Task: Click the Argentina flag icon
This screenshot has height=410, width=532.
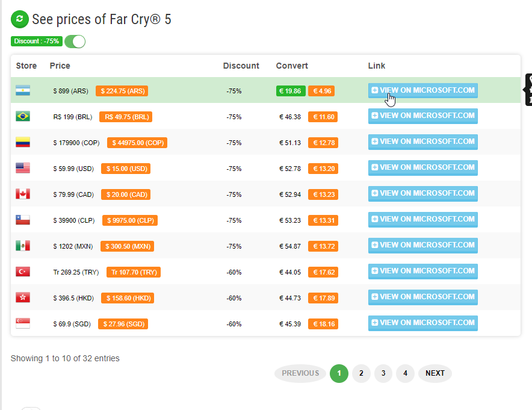Action: coord(23,91)
